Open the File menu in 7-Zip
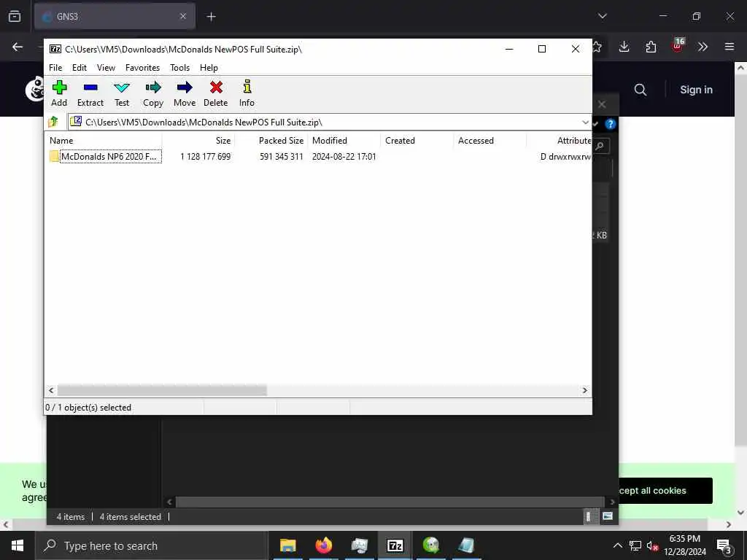The height and width of the screenshot is (560, 747). pos(55,68)
